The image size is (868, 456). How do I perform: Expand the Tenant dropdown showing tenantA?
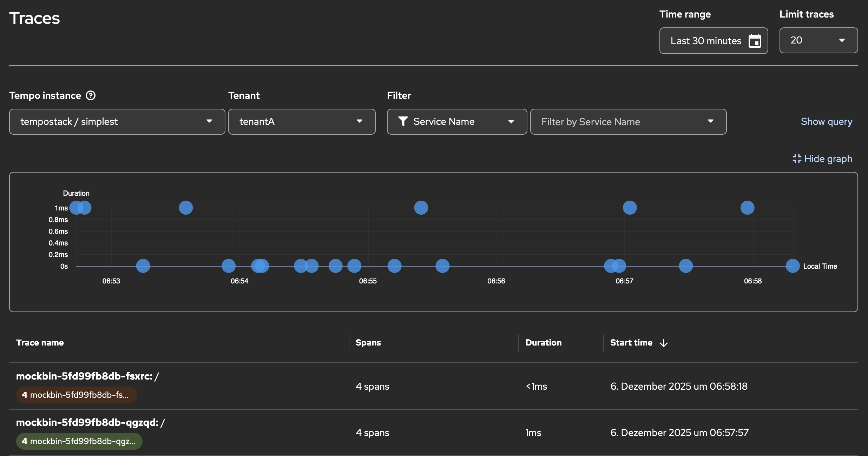click(x=301, y=122)
